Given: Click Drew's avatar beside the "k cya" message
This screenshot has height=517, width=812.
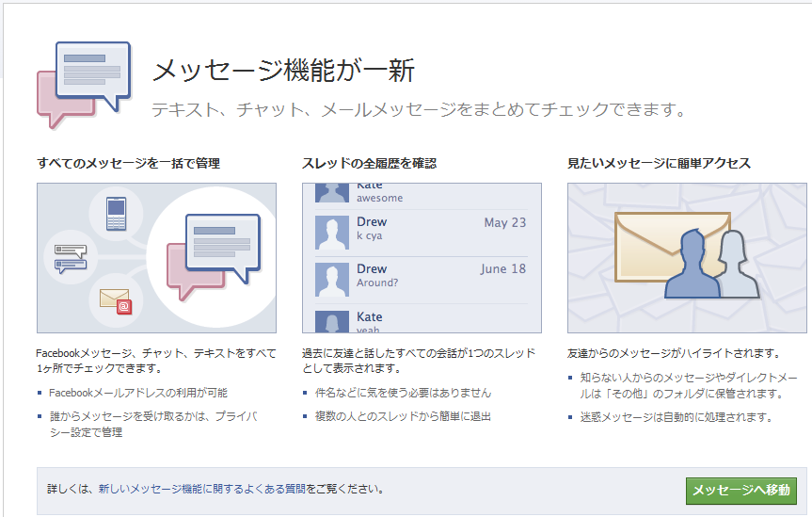Looking at the screenshot, I should pos(333,232).
